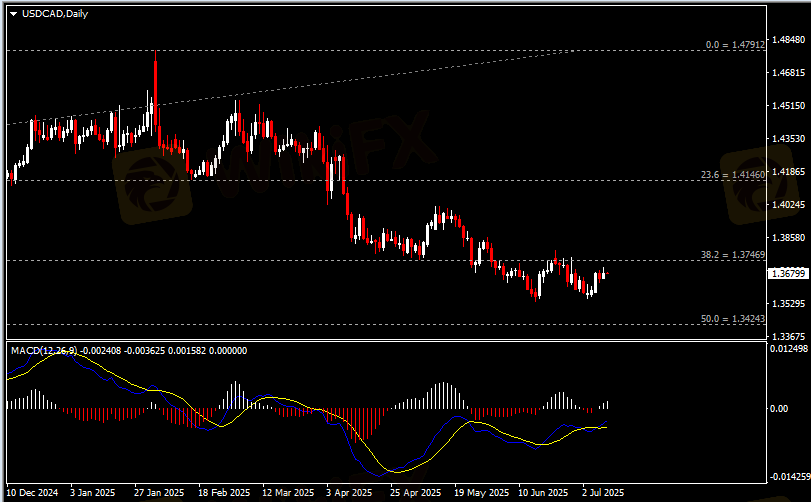
Task: Click the current price tag 1.36799
Action: [788, 273]
